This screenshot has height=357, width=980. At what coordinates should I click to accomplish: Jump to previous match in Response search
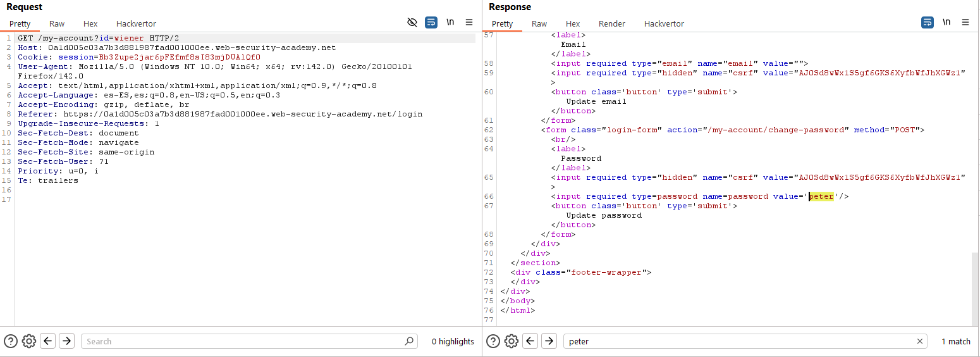pos(530,341)
